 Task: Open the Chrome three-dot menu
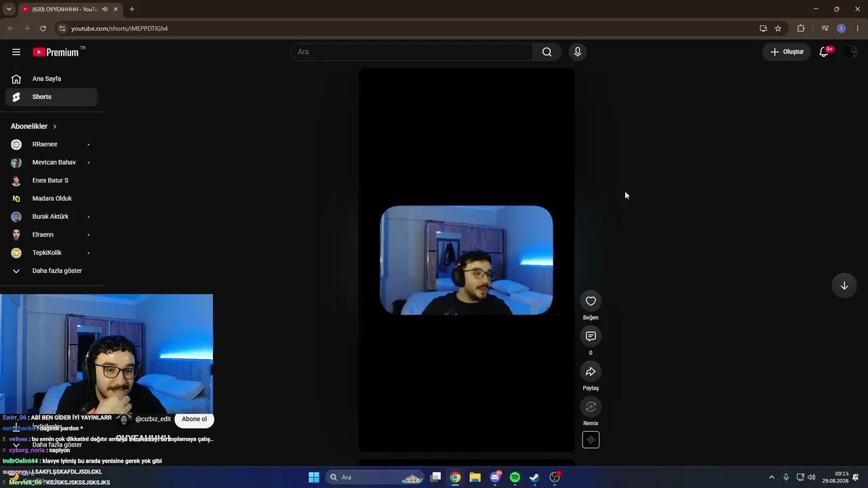858,28
